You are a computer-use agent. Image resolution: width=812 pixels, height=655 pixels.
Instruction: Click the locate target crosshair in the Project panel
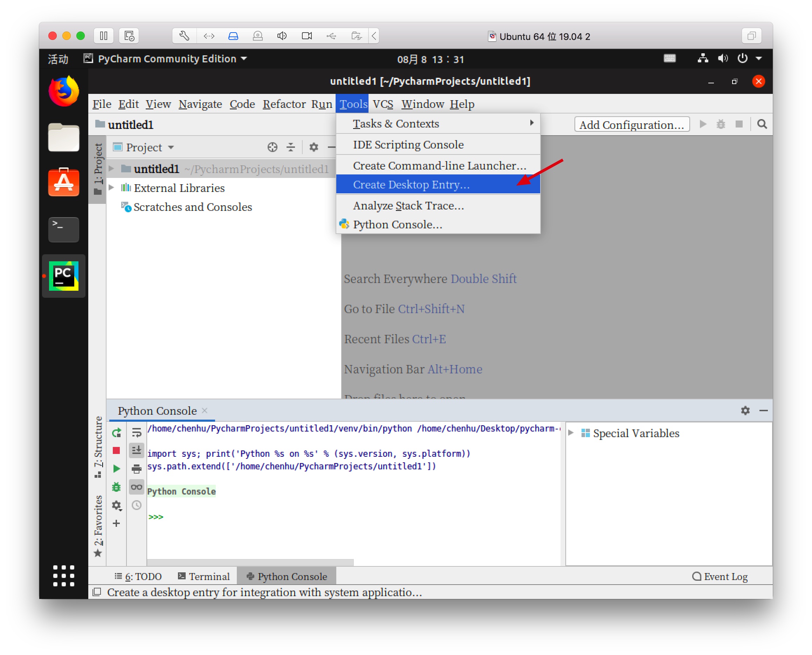point(273,147)
